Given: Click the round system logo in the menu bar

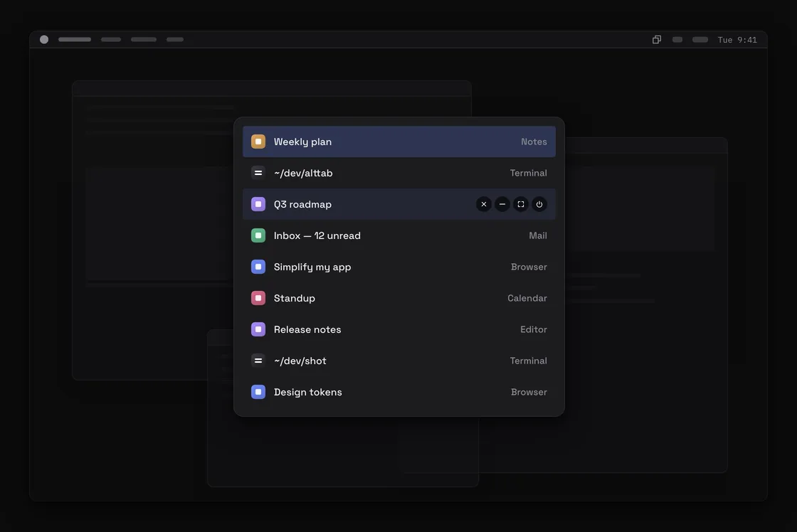Looking at the screenshot, I should [44, 40].
